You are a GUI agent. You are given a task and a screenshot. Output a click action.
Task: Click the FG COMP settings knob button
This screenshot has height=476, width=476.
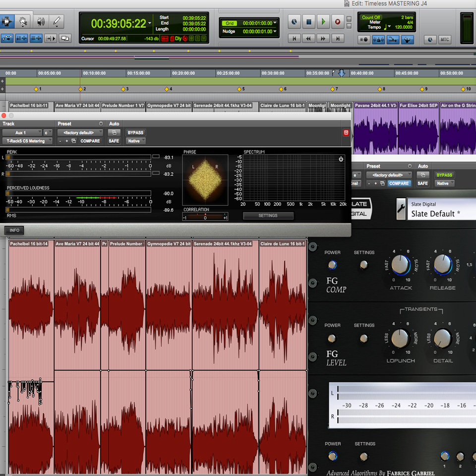coord(363,265)
